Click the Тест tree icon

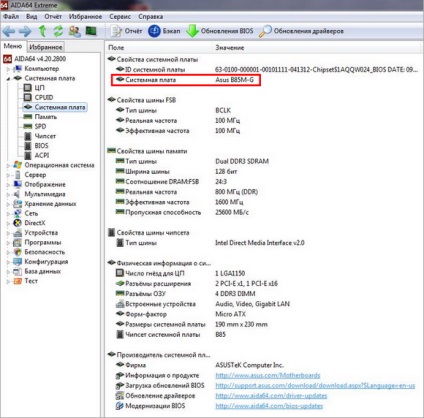point(17,281)
